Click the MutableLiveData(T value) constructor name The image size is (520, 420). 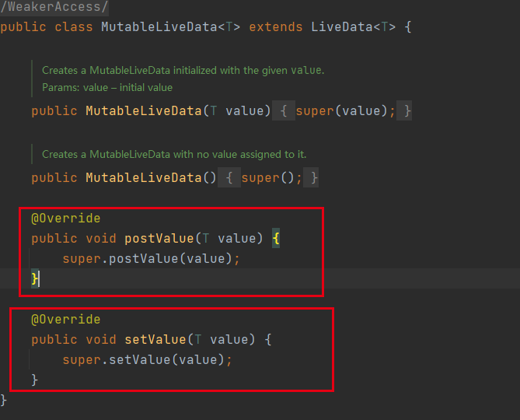(144, 110)
